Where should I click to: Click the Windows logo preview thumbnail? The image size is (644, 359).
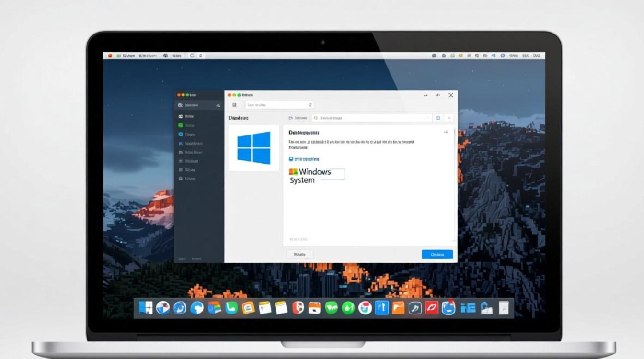coord(253,147)
